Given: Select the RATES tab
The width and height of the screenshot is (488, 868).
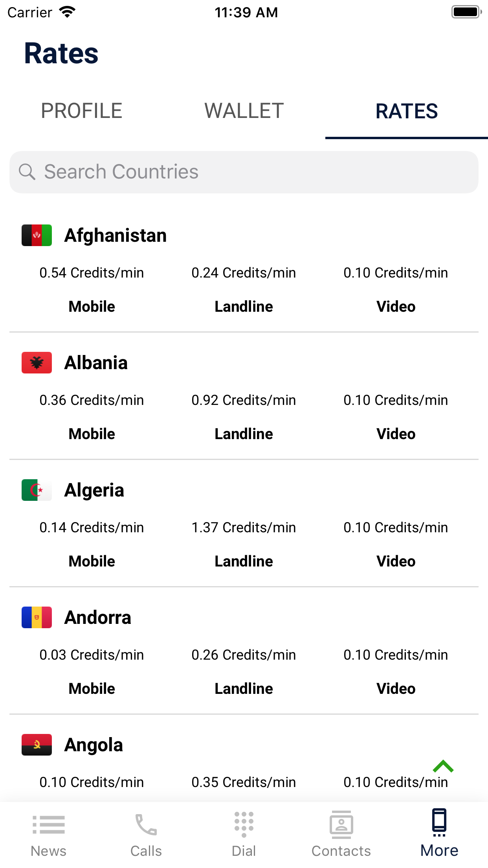Looking at the screenshot, I should pyautogui.click(x=407, y=111).
